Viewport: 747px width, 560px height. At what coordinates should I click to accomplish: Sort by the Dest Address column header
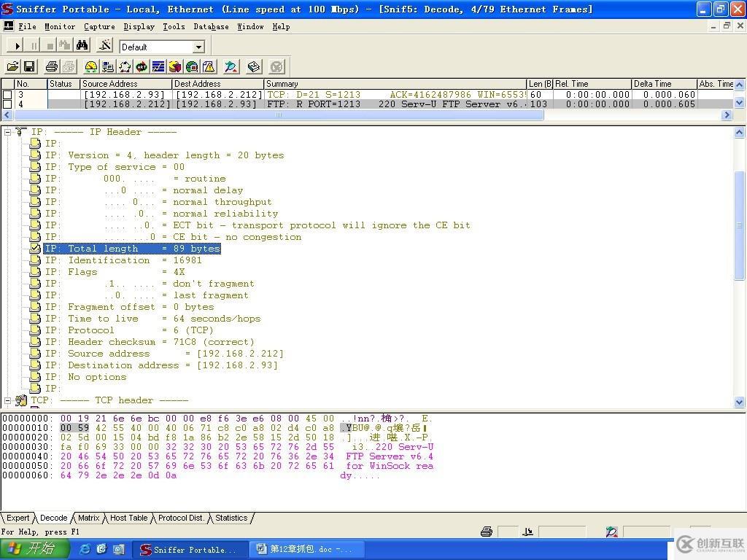click(x=217, y=84)
